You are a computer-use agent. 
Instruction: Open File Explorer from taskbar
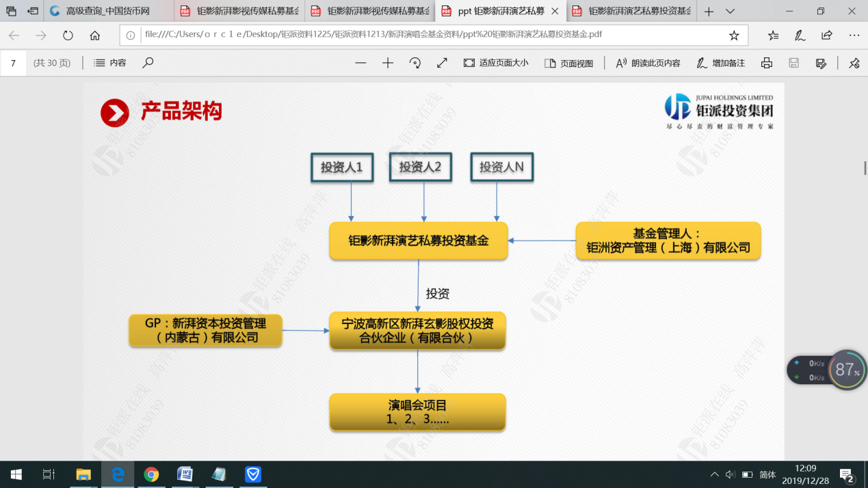[83, 474]
